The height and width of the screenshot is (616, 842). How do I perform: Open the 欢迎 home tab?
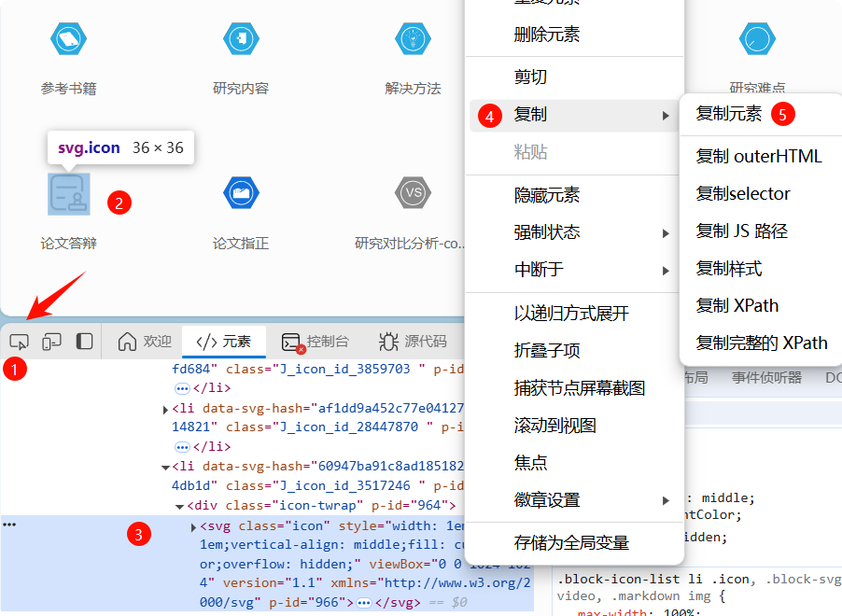point(145,342)
